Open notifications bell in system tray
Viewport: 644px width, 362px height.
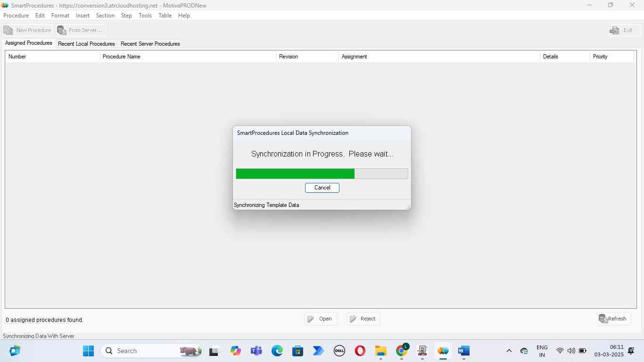point(631,351)
